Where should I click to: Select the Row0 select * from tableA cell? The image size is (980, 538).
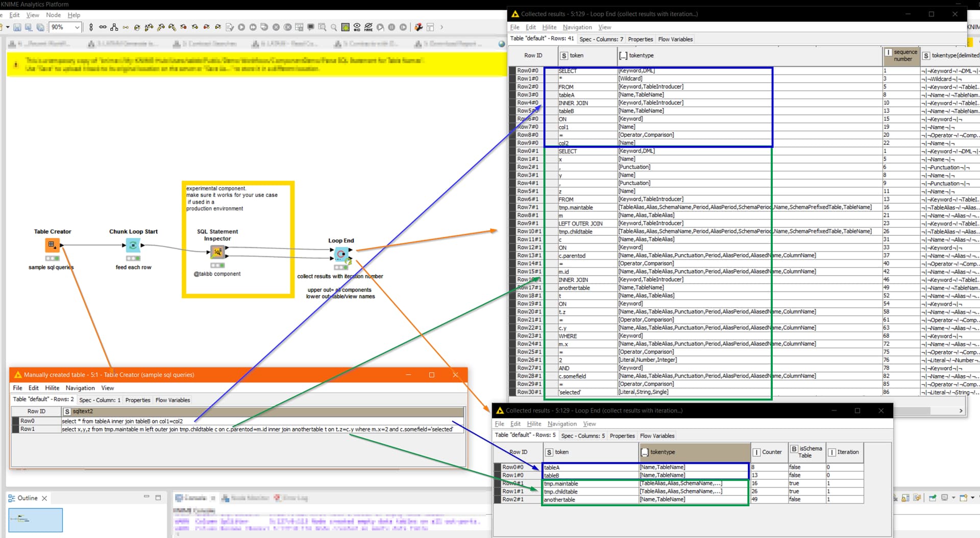[x=263, y=421]
